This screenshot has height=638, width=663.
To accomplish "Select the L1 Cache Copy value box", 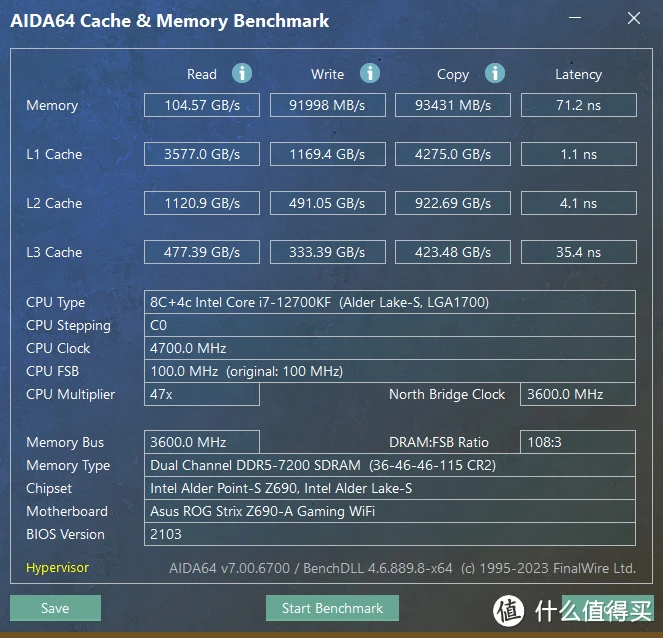I will tap(453, 154).
